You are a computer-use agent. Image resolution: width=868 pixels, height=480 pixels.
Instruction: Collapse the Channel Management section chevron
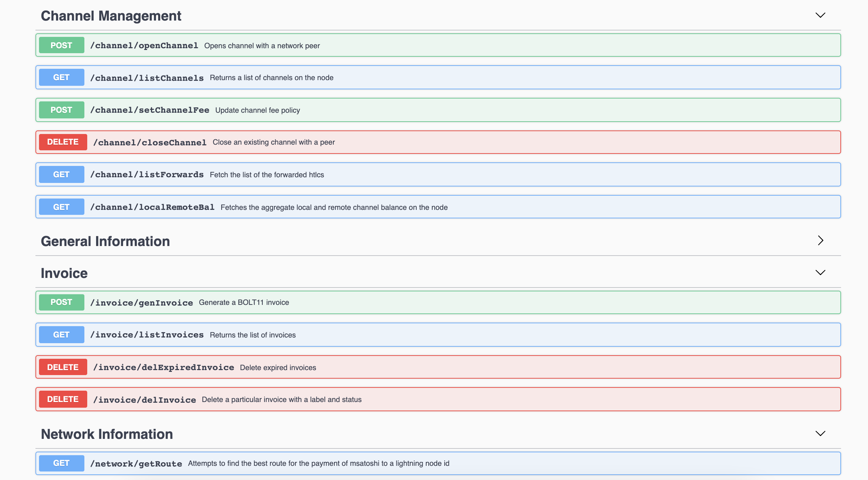820,15
